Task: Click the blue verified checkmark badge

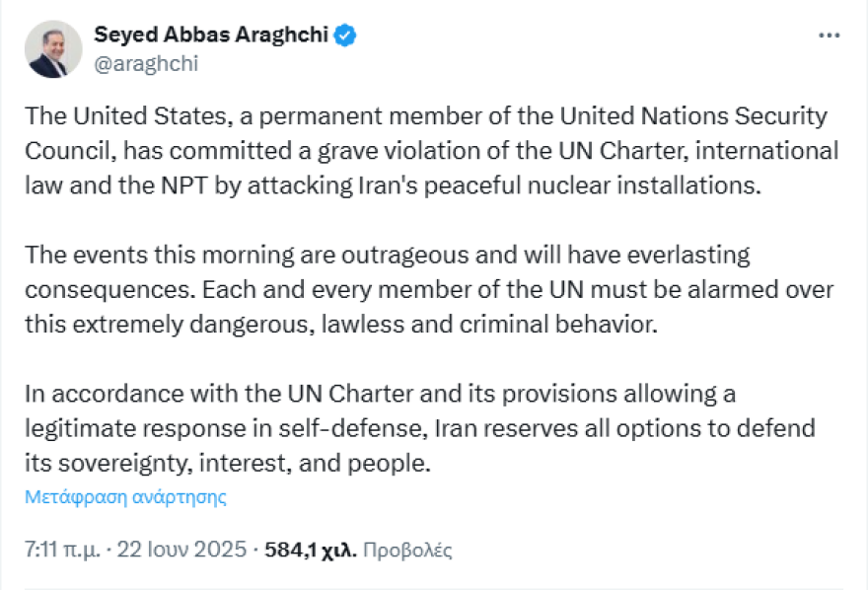Action: pyautogui.click(x=345, y=36)
